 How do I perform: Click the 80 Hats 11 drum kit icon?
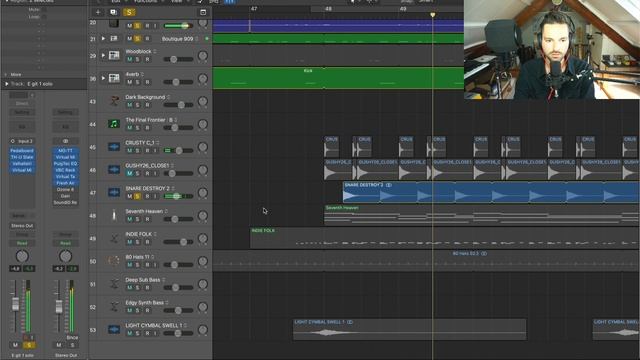pyautogui.click(x=114, y=261)
